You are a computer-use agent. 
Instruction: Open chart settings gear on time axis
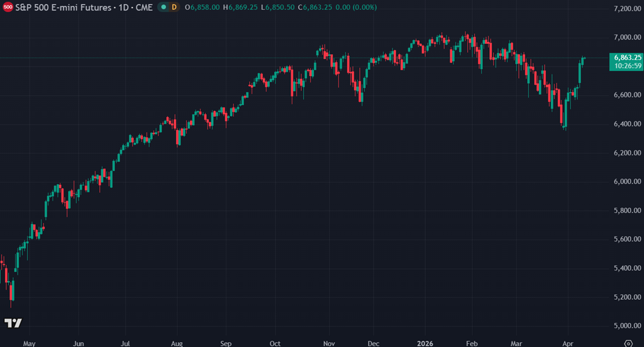pyautogui.click(x=626, y=343)
